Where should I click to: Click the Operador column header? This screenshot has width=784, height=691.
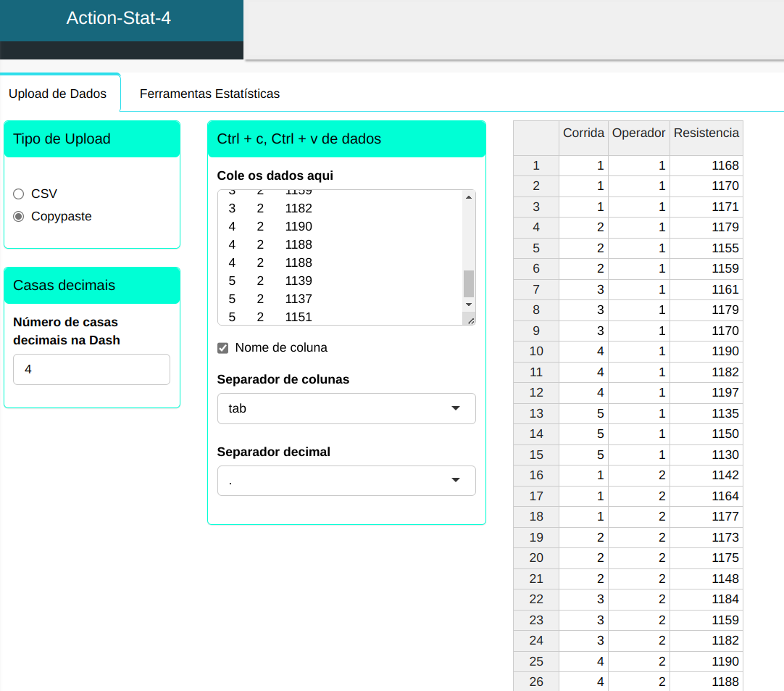point(638,133)
